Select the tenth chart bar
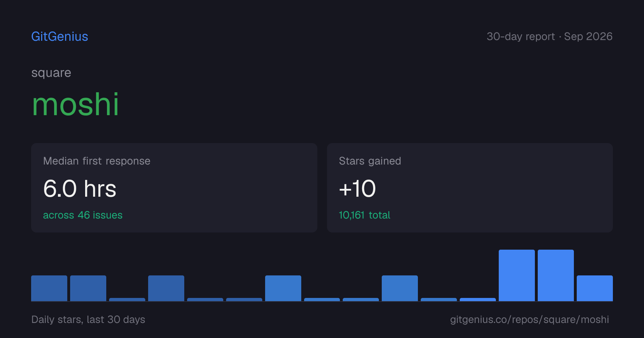Screen dimensions: 644x338 tap(400, 288)
